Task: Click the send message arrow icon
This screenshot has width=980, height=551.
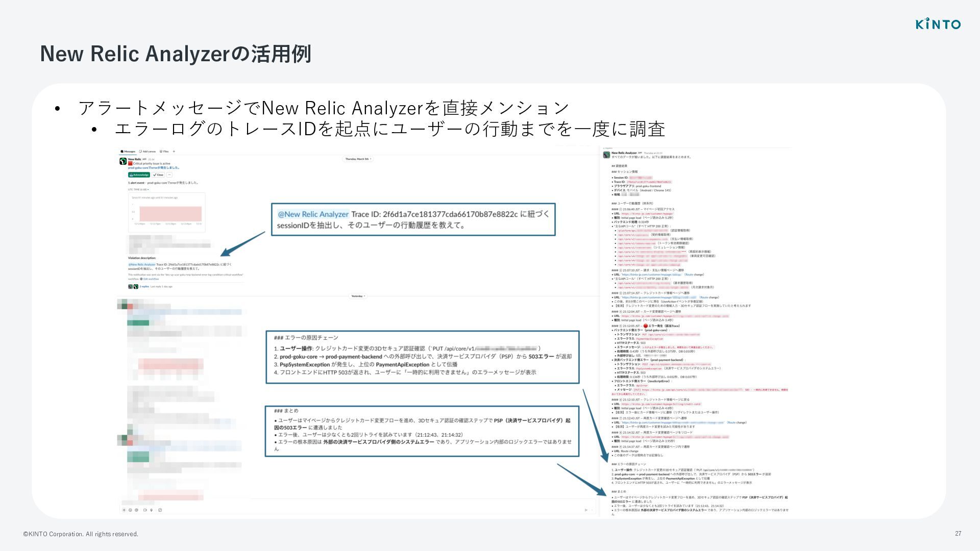Action: click(585, 510)
